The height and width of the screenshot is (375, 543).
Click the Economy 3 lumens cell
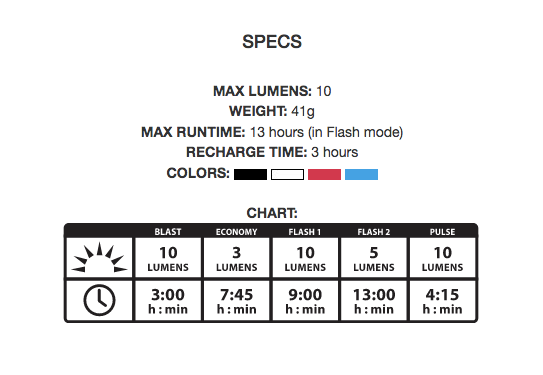(237, 258)
